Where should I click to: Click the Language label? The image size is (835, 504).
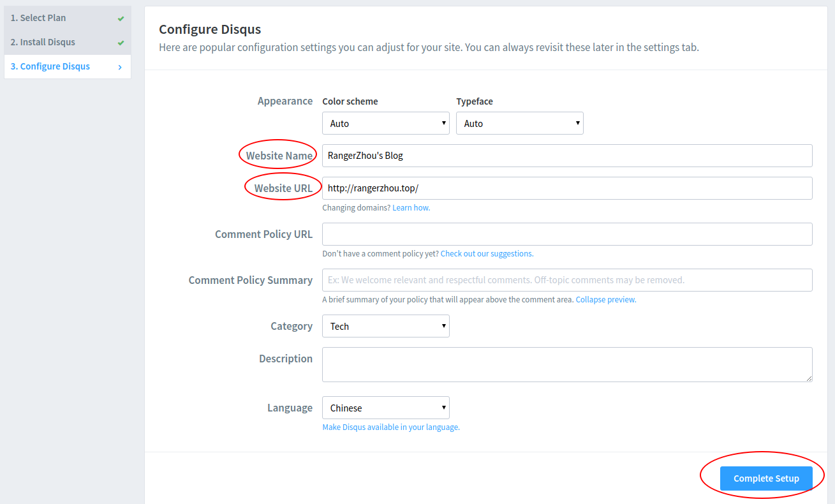[290, 408]
